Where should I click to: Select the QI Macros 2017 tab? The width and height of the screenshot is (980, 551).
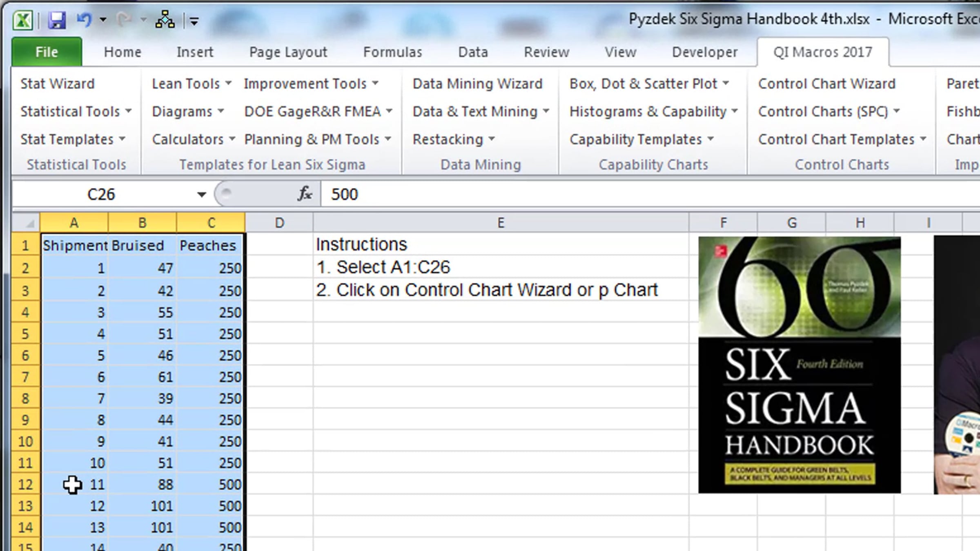823,52
